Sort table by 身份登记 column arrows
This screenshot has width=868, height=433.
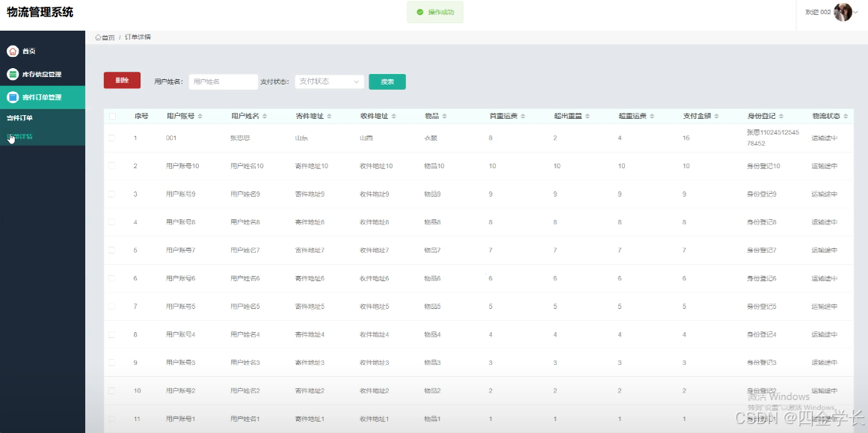781,116
